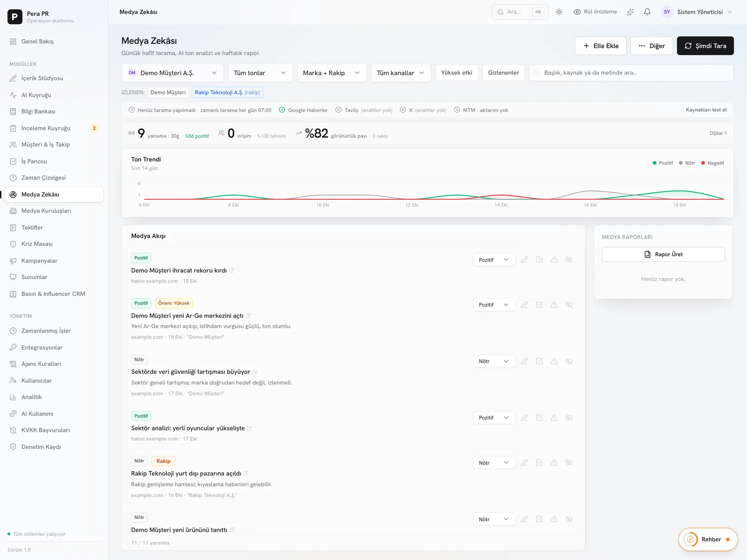Open the Pera PR logo
This screenshot has height=560, width=747.
pyautogui.click(x=15, y=17)
